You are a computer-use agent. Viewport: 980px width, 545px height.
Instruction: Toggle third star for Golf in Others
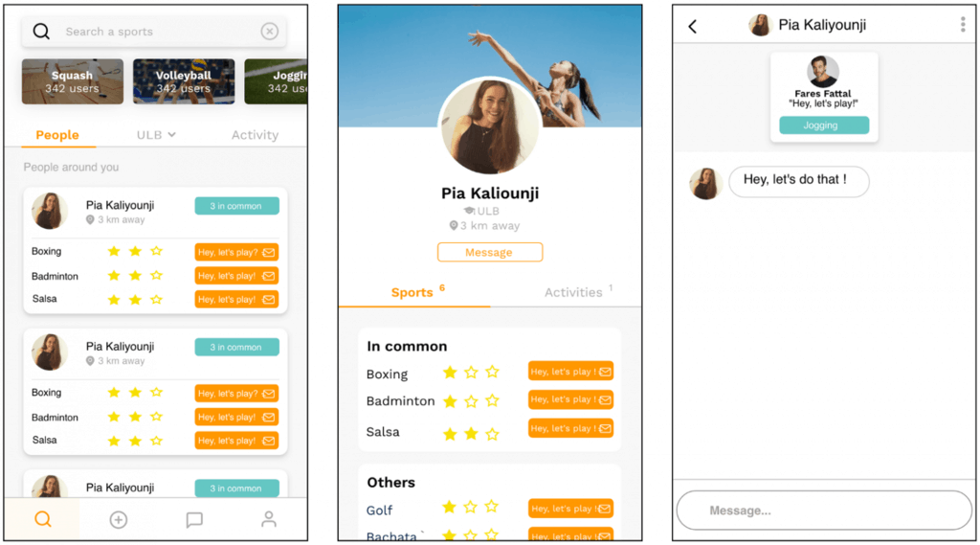pos(492,506)
